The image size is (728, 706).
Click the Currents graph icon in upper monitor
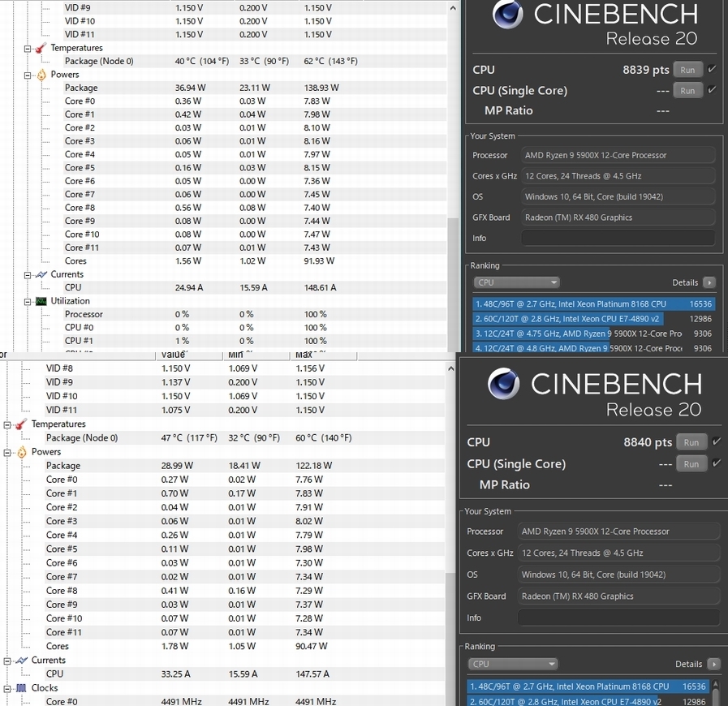[x=41, y=274]
